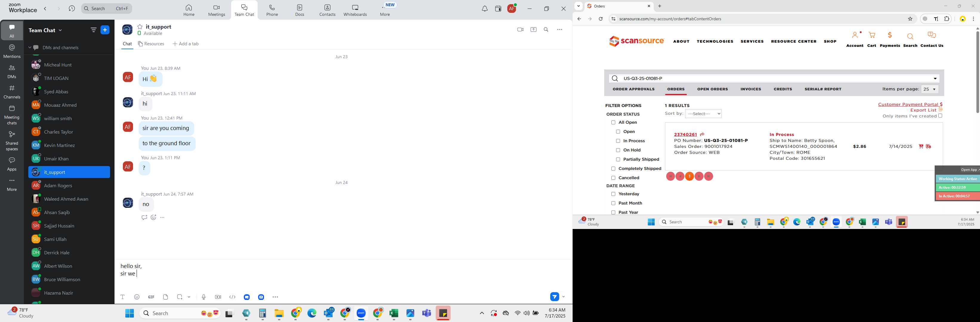Check the Partially Shipped filter
The height and width of the screenshot is (322, 980).
point(618,160)
